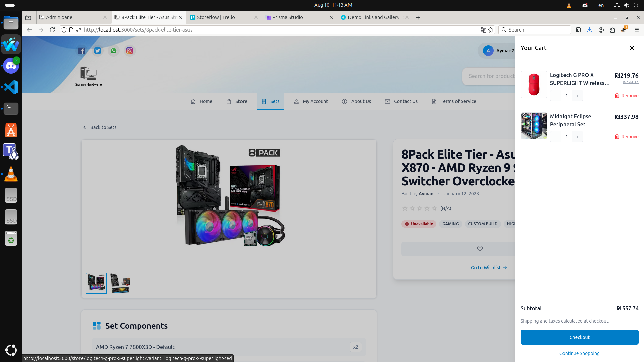The width and height of the screenshot is (644, 362).
Task: Decrease Midnight Eclipse set quantity with minus
Action: coord(556,137)
